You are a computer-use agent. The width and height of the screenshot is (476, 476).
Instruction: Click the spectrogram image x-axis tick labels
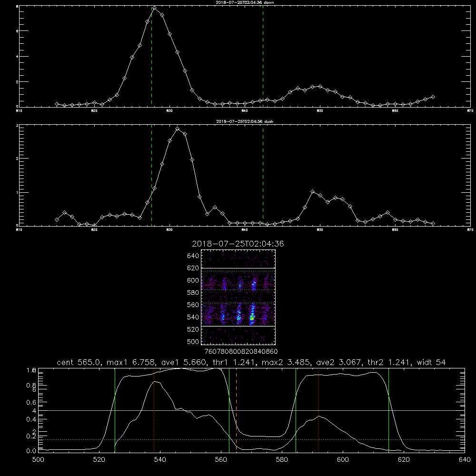pyautogui.click(x=241, y=352)
